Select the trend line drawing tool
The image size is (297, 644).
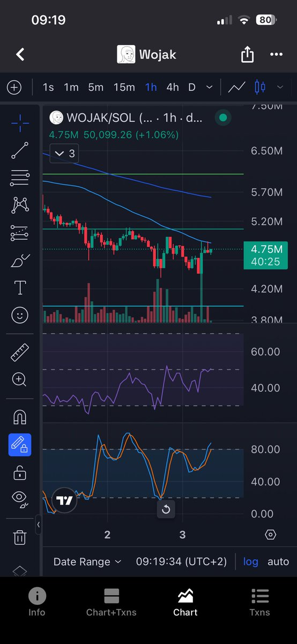[20, 150]
